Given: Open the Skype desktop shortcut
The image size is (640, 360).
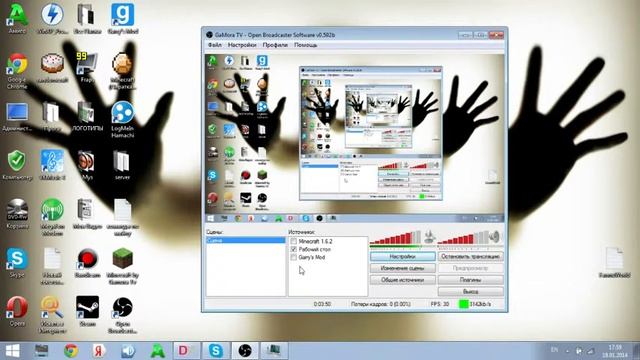Looking at the screenshot, I should [x=17, y=262].
